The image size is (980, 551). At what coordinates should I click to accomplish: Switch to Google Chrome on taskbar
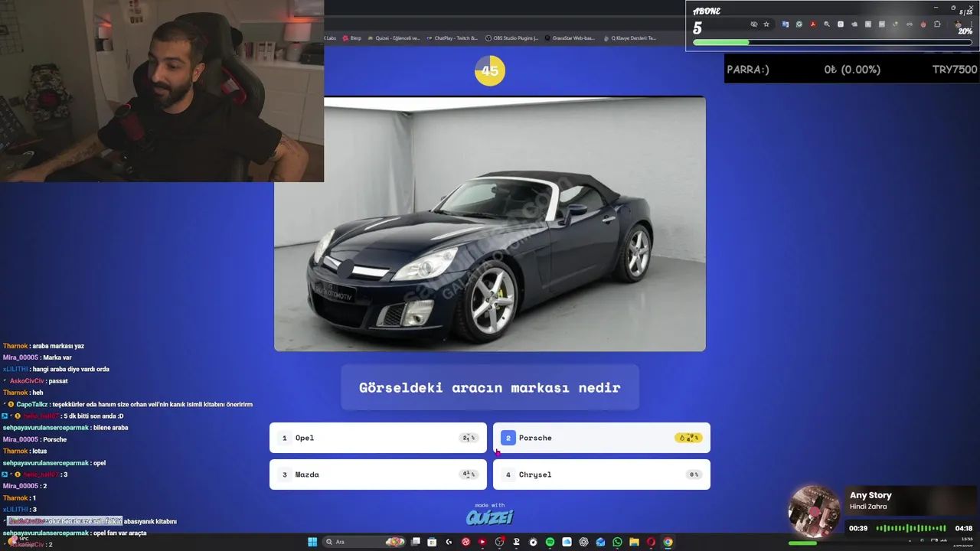point(668,542)
